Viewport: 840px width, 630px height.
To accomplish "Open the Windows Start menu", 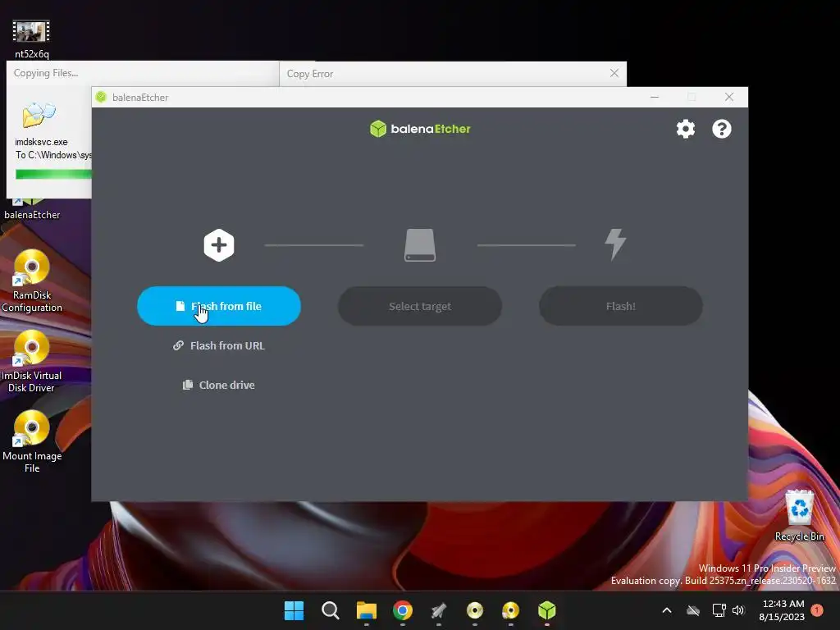I will pos(294,610).
